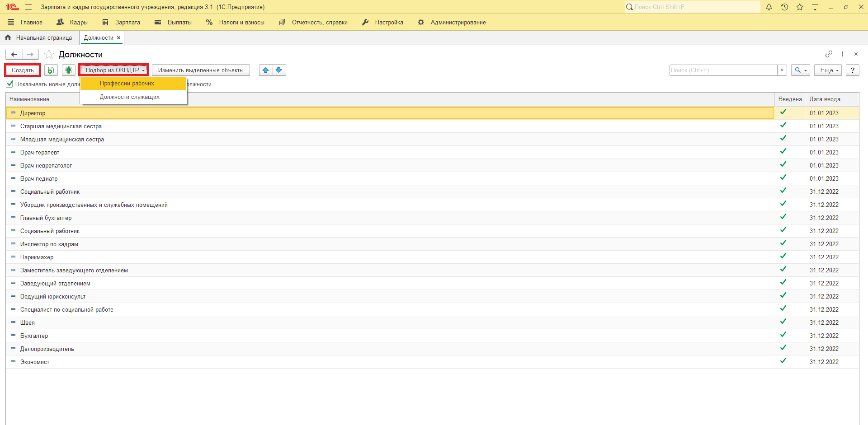Sort by Введена column header
868x425 pixels.
(x=790, y=99)
